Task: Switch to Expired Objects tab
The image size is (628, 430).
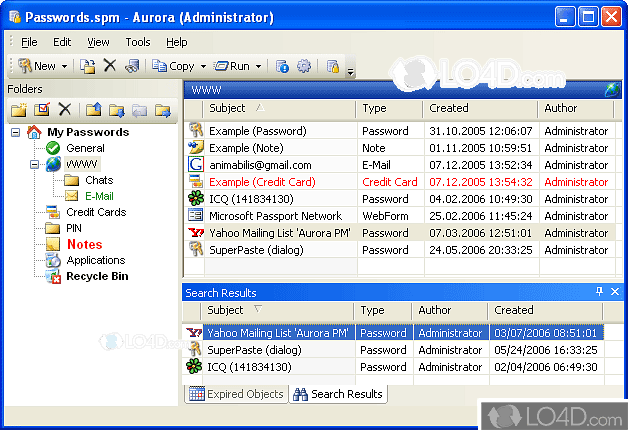Action: [x=237, y=394]
